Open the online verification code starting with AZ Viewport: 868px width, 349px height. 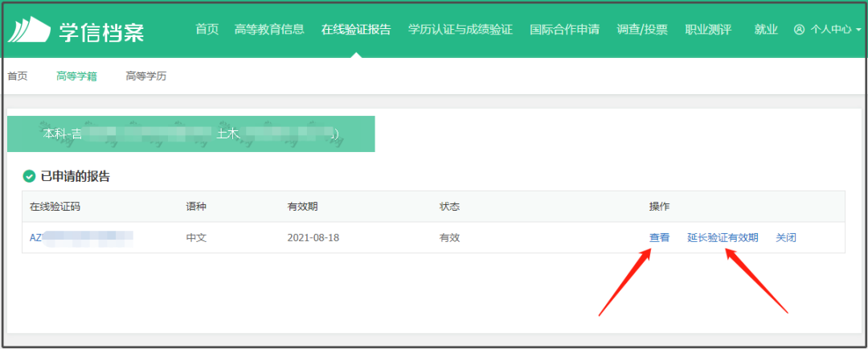(x=80, y=238)
